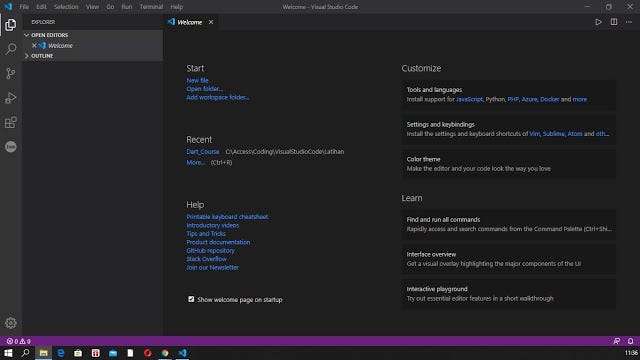This screenshot has height=360, width=640.
Task: Click More recent items link
Action: (196, 162)
